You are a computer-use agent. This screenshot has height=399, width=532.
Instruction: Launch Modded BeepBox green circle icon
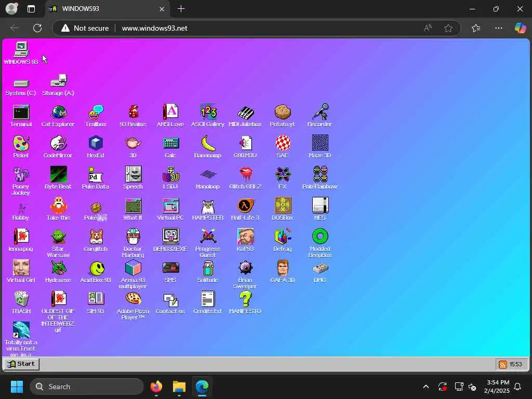(x=320, y=243)
